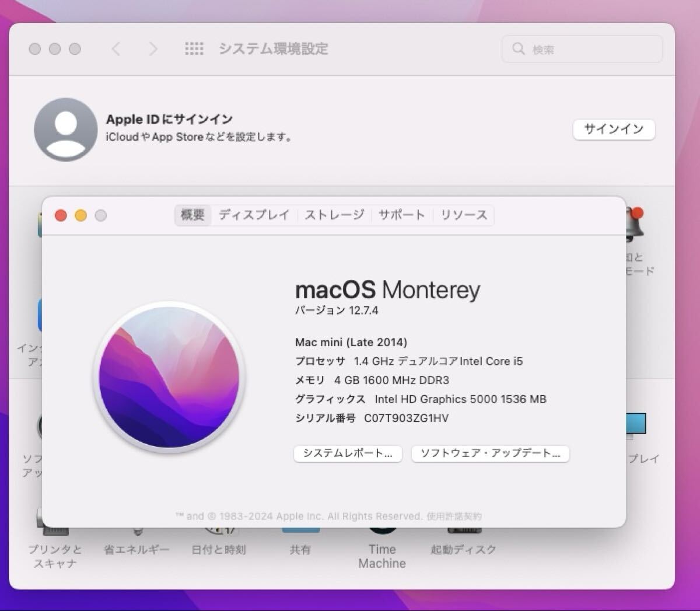Click Intel HD Graphics 5000 1536 MB
Screen dimensions: 700x611
[x=461, y=399]
